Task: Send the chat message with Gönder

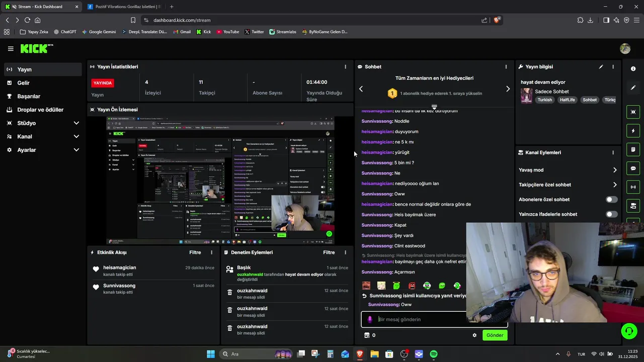Action: (x=495, y=335)
